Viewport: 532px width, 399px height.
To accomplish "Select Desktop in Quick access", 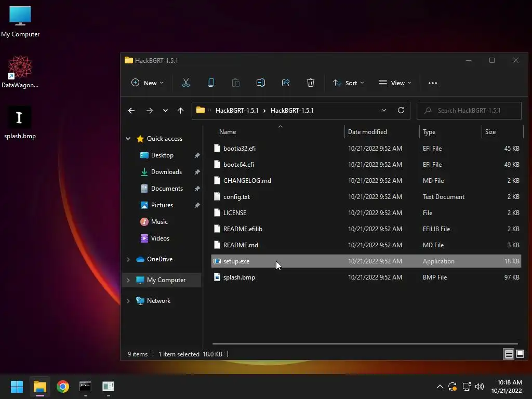I will point(162,155).
